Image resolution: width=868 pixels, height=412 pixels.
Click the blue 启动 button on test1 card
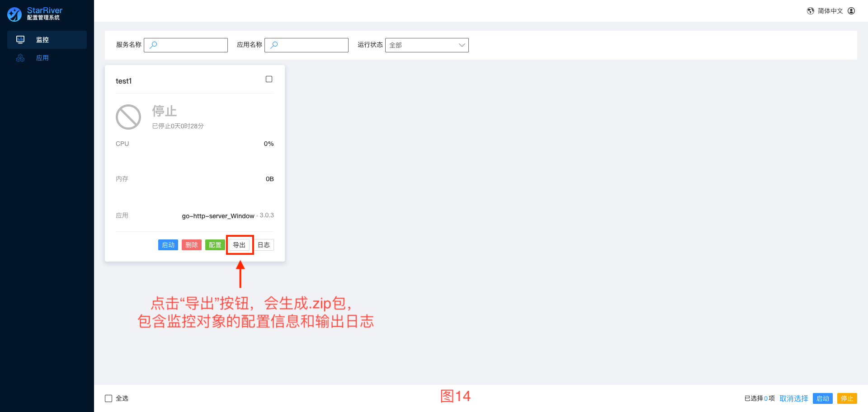[168, 245]
